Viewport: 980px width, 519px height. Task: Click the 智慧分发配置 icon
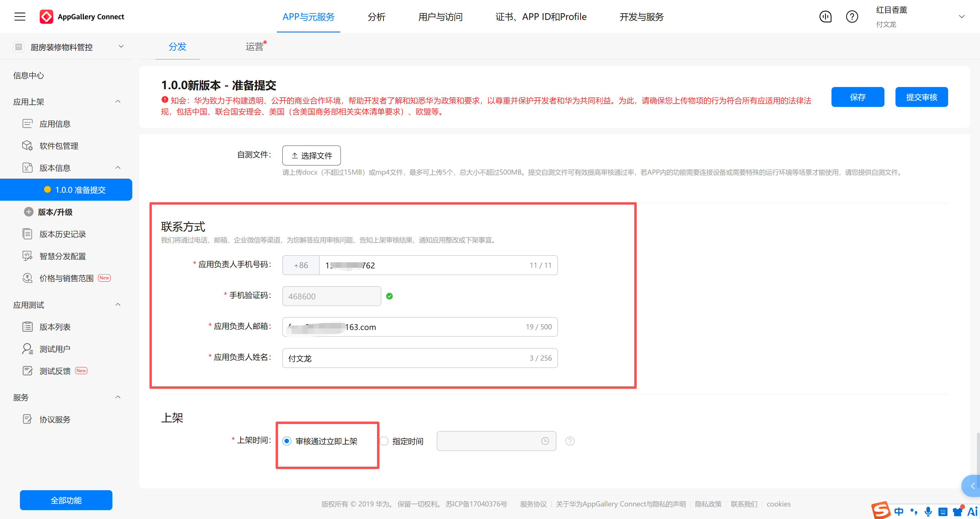[27, 256]
